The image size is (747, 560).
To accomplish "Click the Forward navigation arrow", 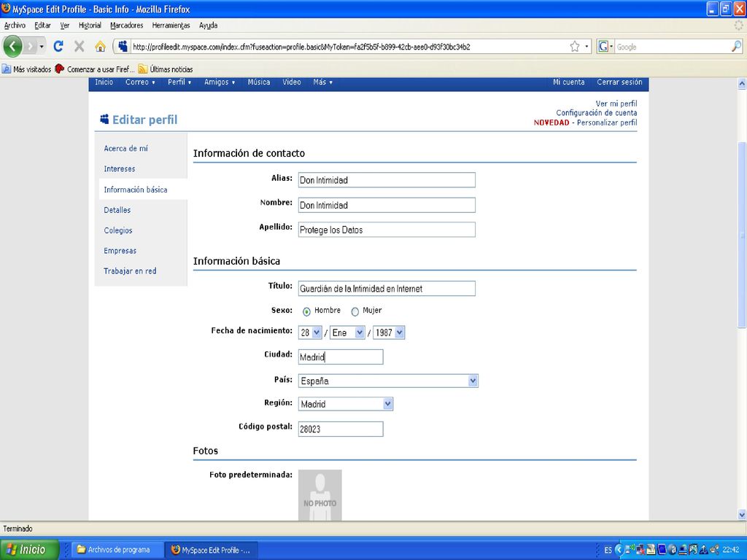I will pyautogui.click(x=31, y=47).
